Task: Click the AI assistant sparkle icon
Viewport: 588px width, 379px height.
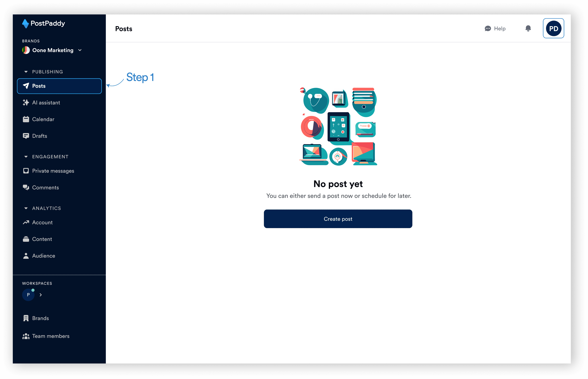Action: point(26,103)
